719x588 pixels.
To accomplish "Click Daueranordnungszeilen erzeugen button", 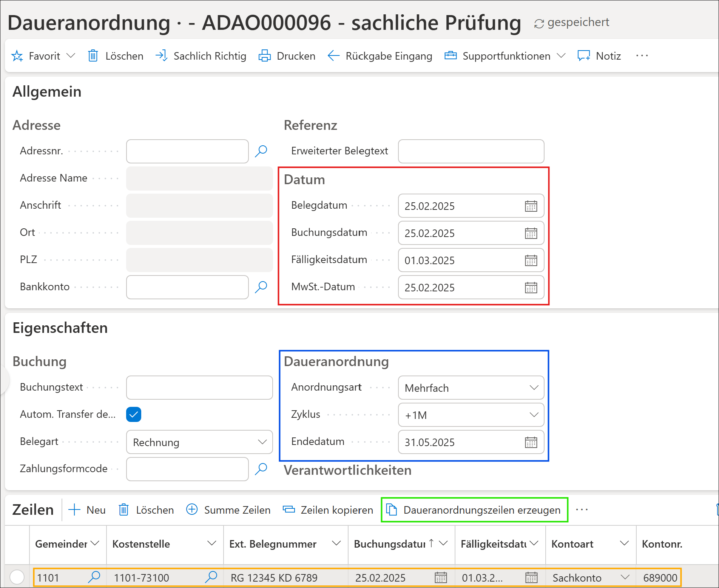I will (x=474, y=510).
